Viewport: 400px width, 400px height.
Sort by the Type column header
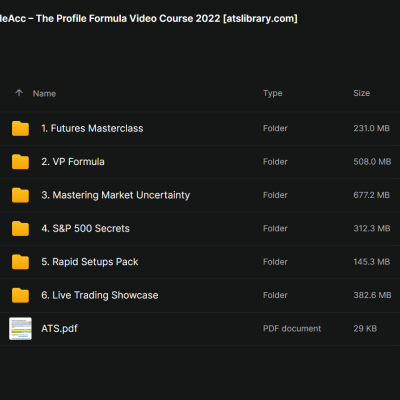[x=273, y=93]
